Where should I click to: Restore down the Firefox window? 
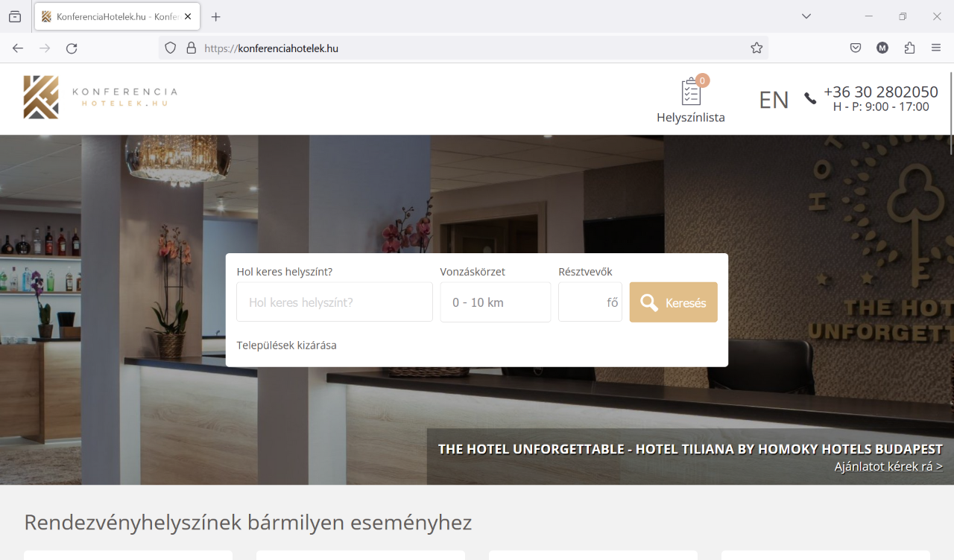903,16
